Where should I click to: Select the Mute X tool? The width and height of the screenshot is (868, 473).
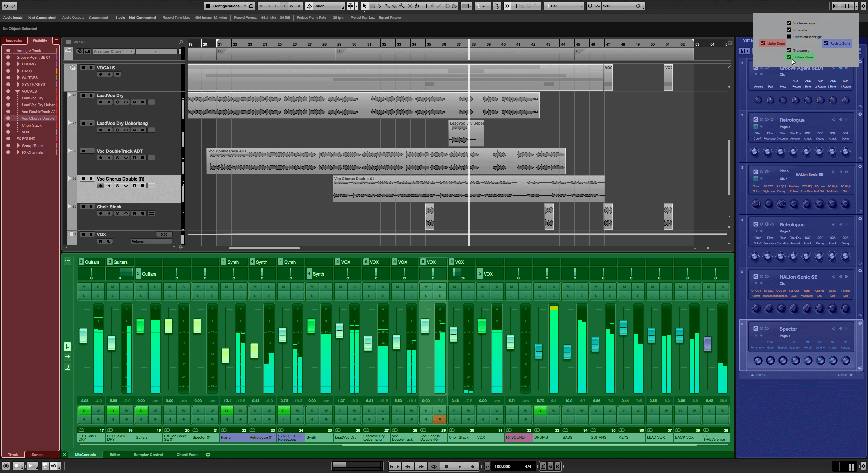click(x=409, y=6)
